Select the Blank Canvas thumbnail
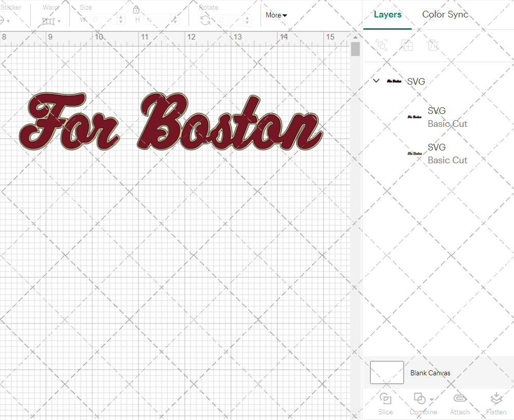This screenshot has height=420, width=514. point(387,373)
